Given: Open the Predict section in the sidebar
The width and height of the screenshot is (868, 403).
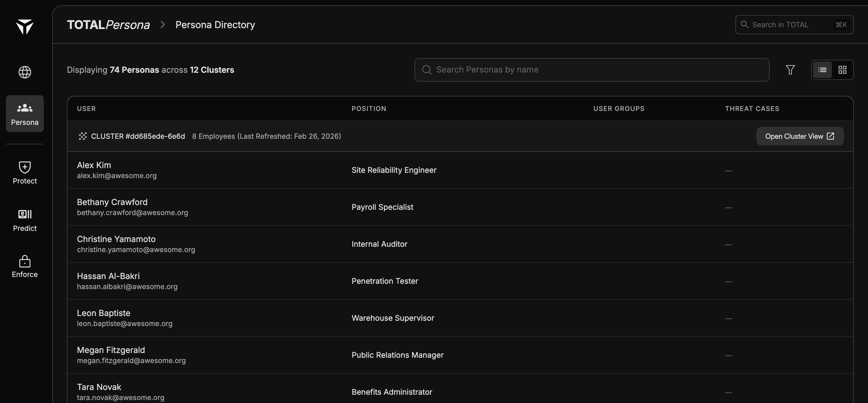Looking at the screenshot, I should coord(24,220).
